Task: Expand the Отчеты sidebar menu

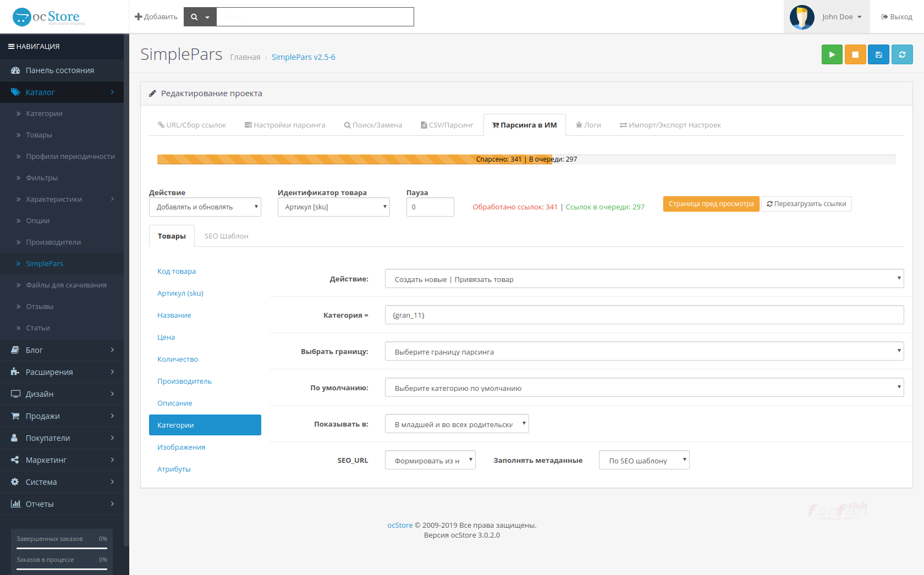Action: 62,504
